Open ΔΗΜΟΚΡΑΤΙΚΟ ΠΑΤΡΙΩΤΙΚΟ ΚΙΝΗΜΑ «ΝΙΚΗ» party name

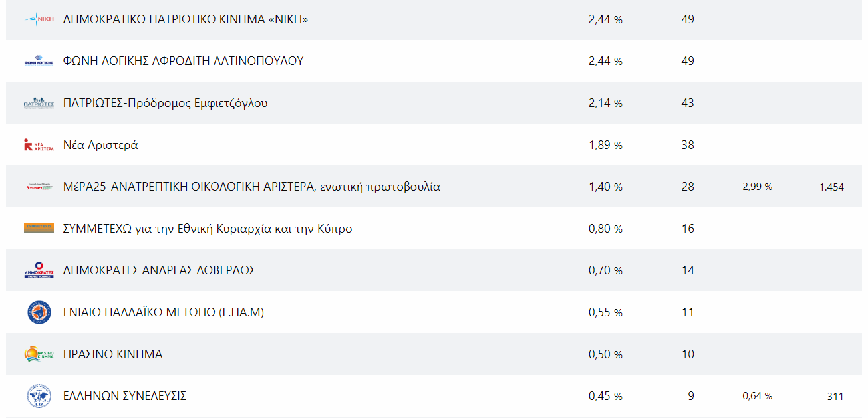(186, 19)
